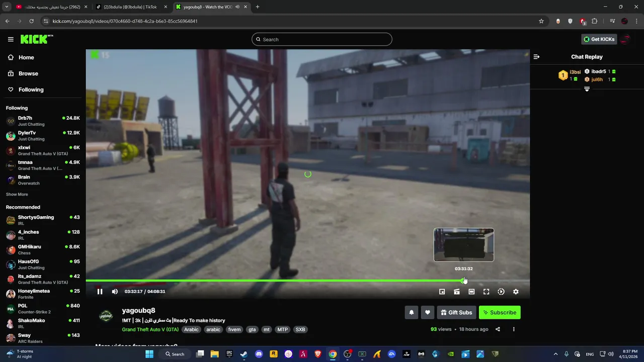Open the 4_inches recommended channel
Screen dimensions: 644x362
tap(43, 235)
